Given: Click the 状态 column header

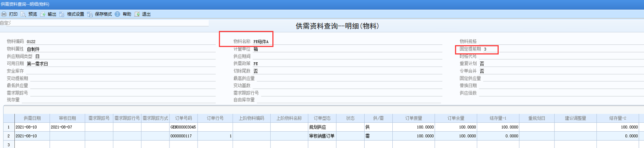Looking at the screenshot, I should click(350, 118).
